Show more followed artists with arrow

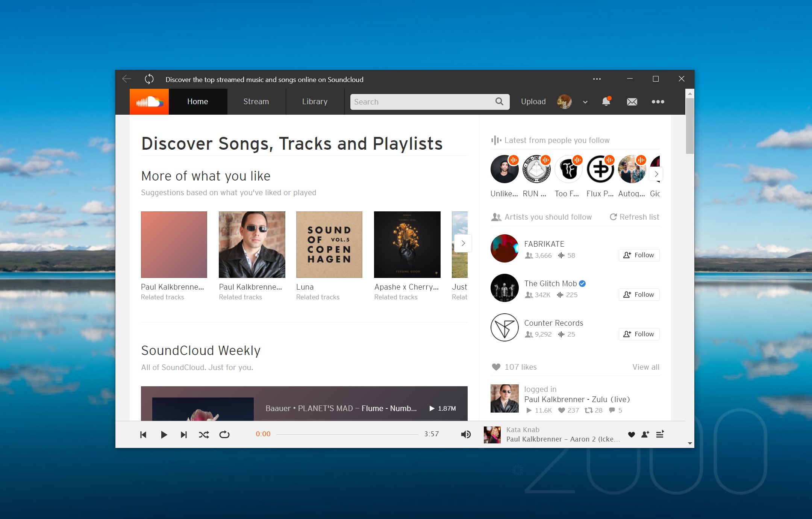point(656,174)
